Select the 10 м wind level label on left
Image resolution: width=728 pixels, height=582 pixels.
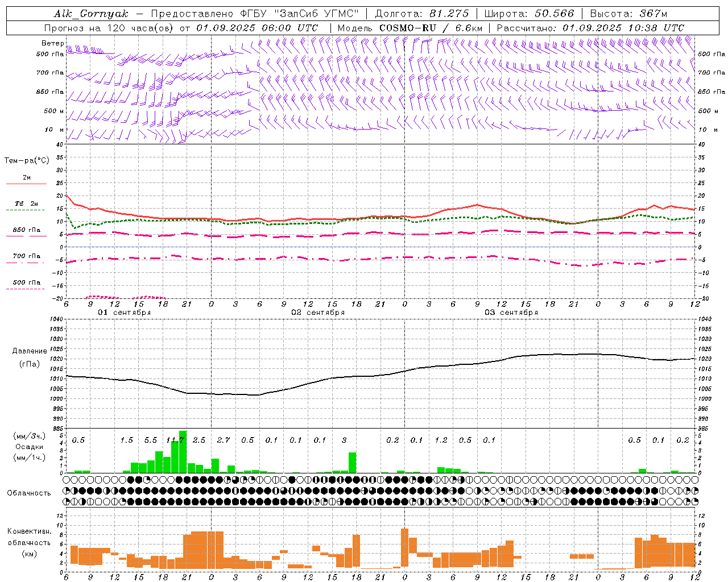point(55,130)
